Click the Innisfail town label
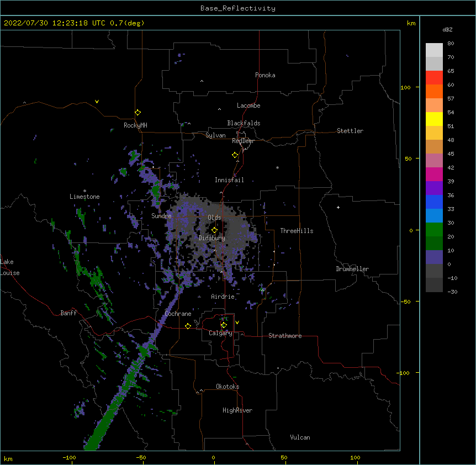 [x=229, y=180]
